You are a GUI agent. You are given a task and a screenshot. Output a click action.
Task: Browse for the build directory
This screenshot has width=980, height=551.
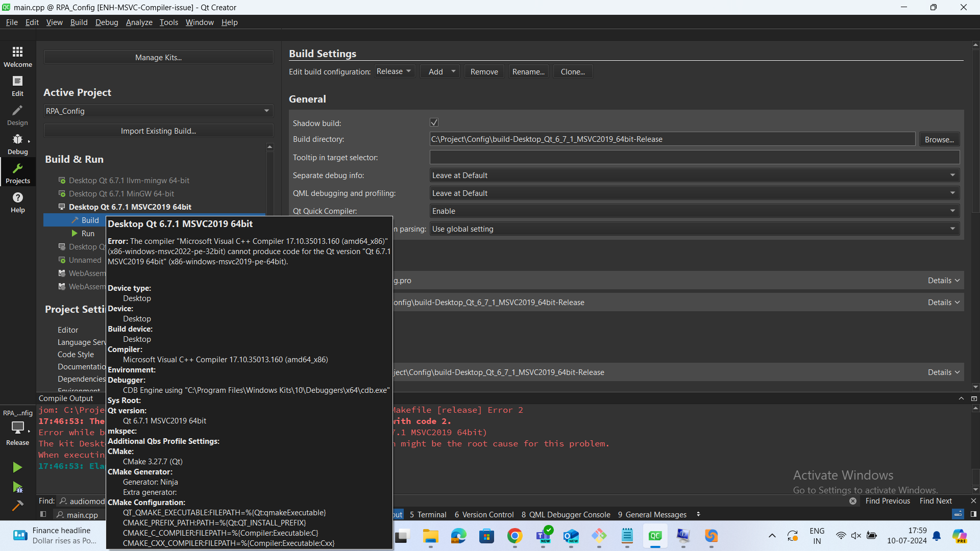click(939, 139)
